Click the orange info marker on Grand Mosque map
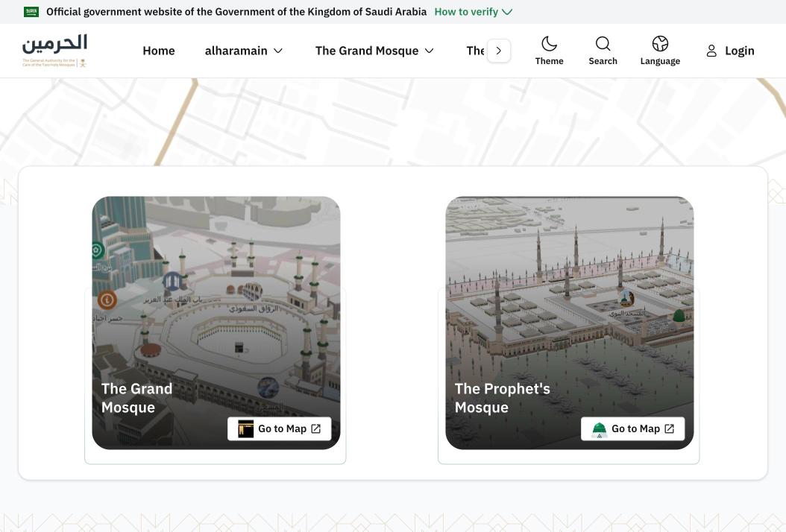The width and height of the screenshot is (786, 532). [107, 300]
